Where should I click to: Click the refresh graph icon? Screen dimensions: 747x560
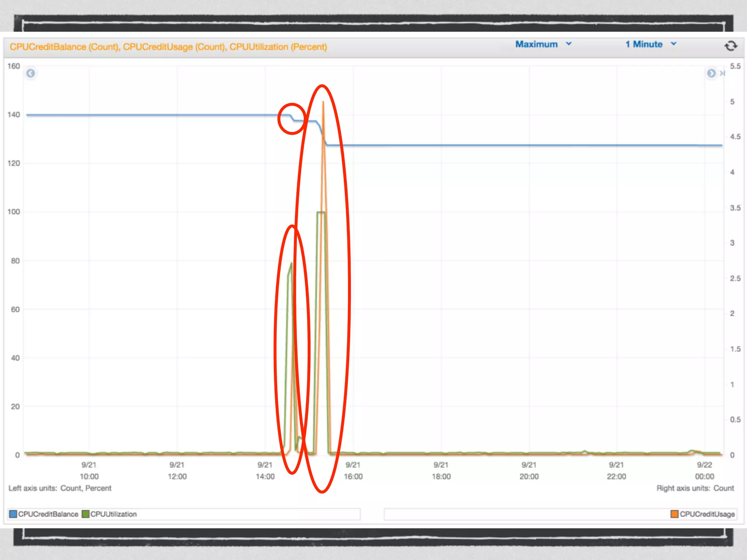click(731, 46)
